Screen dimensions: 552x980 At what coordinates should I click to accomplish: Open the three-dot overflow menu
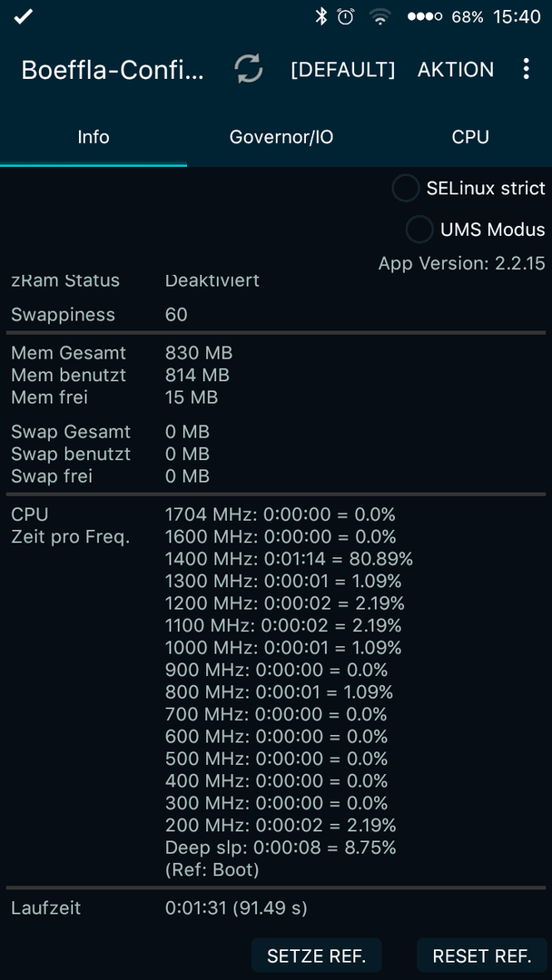point(527,69)
